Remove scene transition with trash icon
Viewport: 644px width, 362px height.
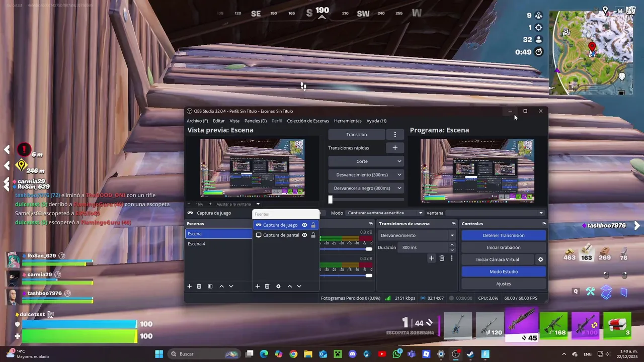point(442,258)
